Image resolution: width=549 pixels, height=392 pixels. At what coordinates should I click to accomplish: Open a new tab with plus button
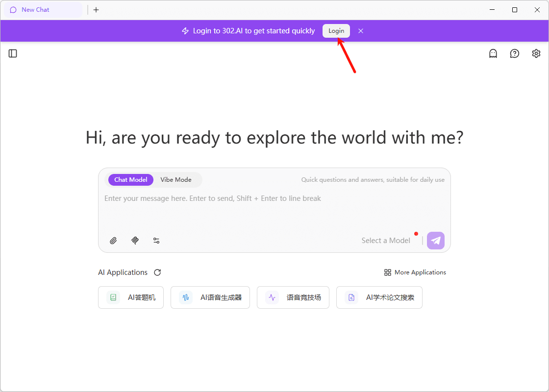pos(96,10)
